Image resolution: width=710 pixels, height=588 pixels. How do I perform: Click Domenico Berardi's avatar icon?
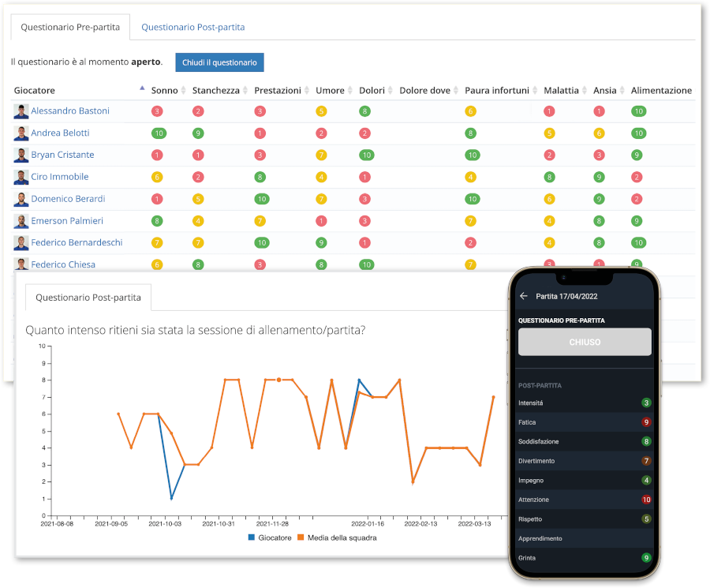click(21, 199)
